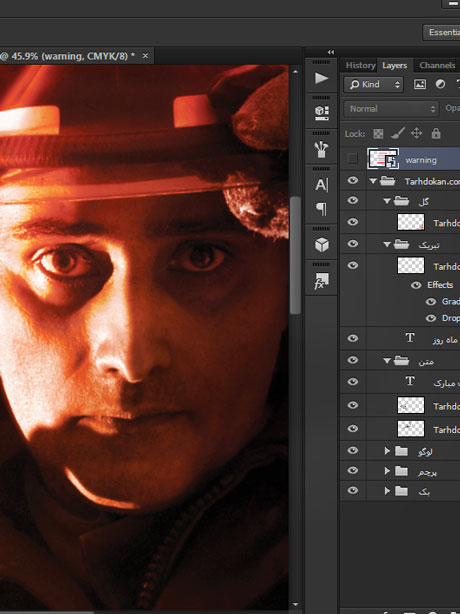Collapse the متن group
The height and width of the screenshot is (614, 460).
click(387, 361)
